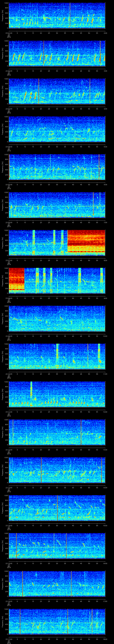Click the '23:10:00' start time label
114x644 pixels.
coord(9,374)
